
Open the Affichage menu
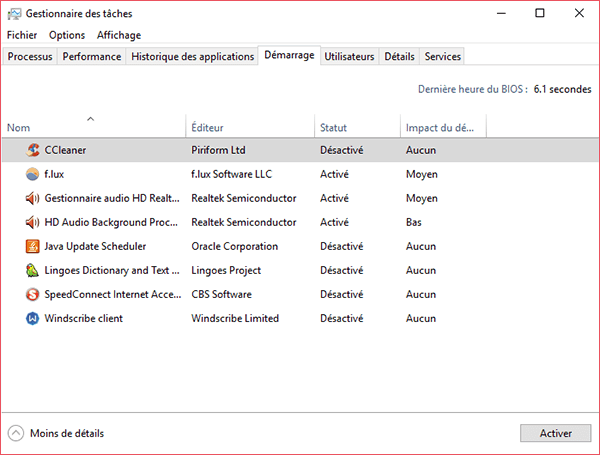coord(119,35)
